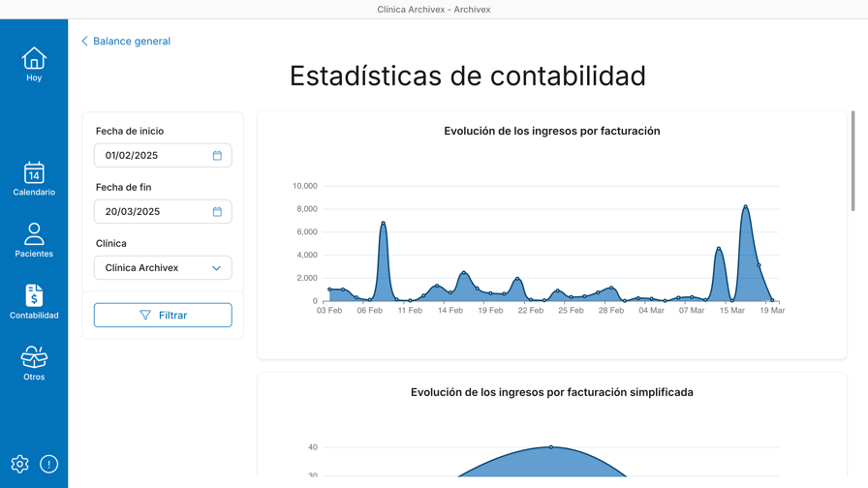Click the data point at value 40
The height and width of the screenshot is (488, 868).
click(x=551, y=447)
